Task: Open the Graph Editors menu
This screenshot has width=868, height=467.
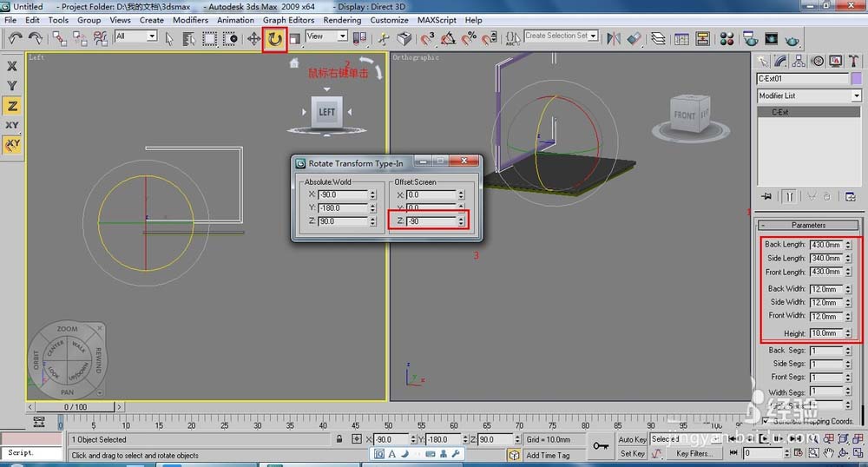Action: click(288, 20)
